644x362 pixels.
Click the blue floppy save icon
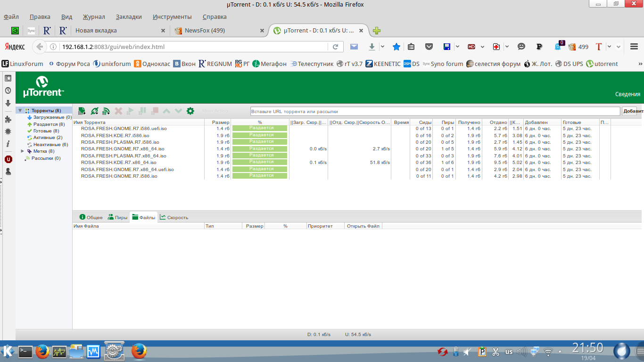pyautogui.click(x=447, y=47)
